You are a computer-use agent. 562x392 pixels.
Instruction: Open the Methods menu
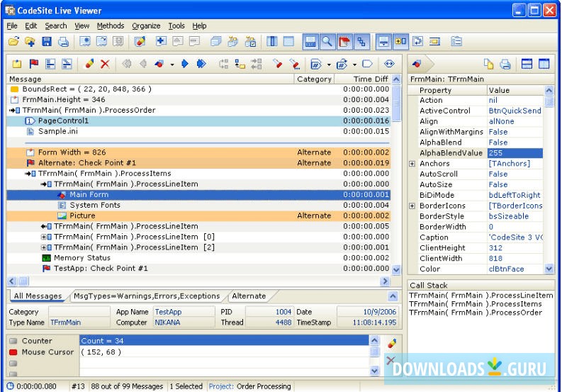click(110, 26)
